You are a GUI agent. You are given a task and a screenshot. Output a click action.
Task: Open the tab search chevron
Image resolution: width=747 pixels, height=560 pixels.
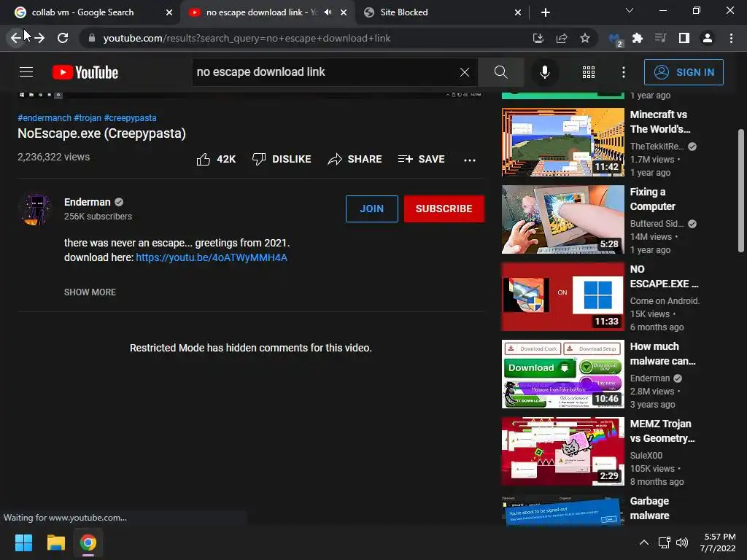point(630,10)
